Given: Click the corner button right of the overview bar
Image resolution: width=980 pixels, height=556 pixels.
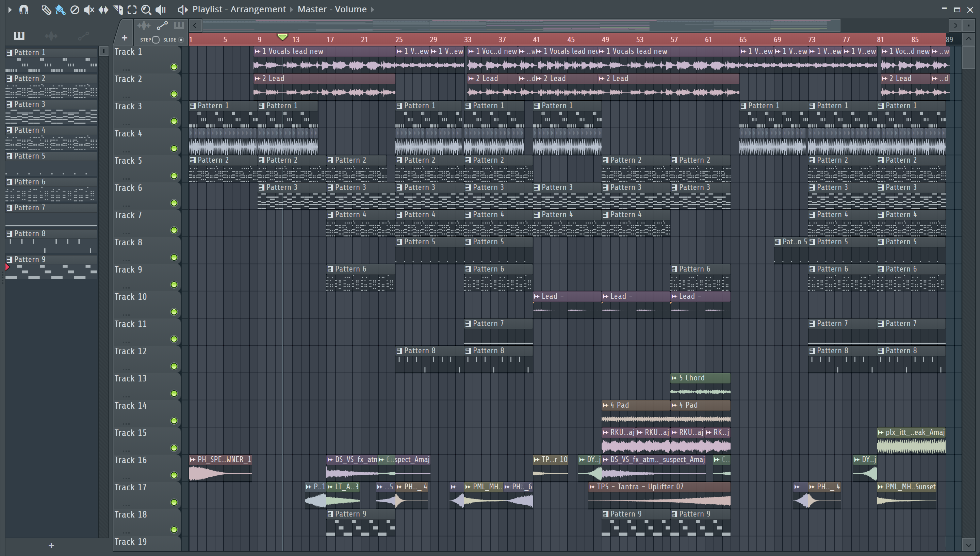Looking at the screenshot, I should [x=968, y=26].
